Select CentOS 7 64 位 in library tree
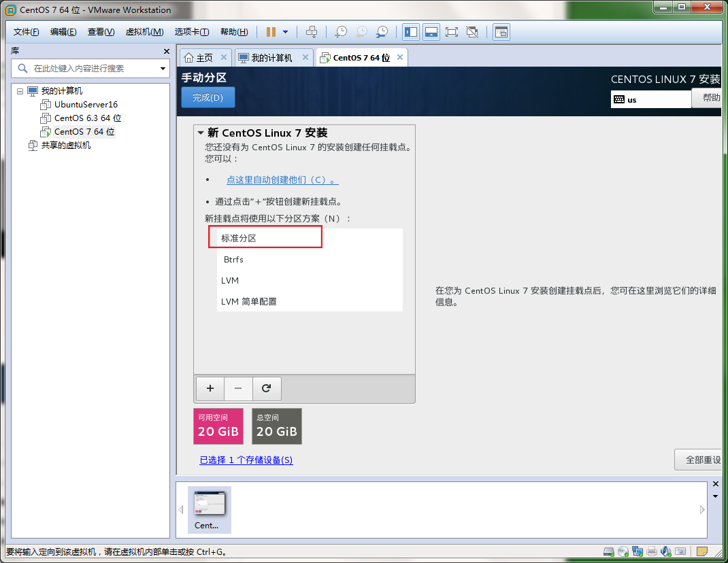728x563 pixels. click(84, 132)
